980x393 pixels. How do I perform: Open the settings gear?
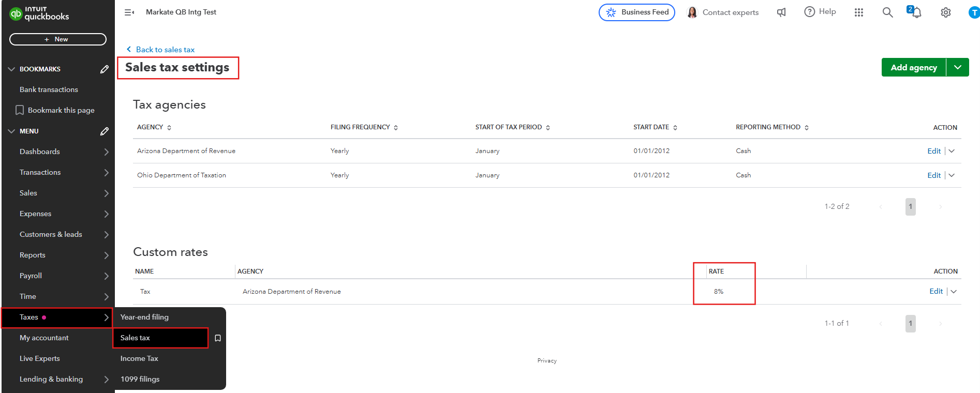[x=946, y=12]
